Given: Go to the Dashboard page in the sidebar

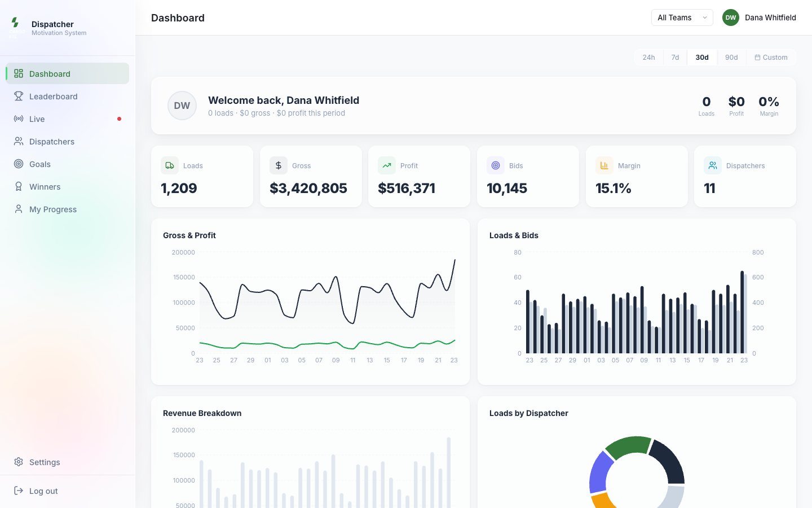Looking at the screenshot, I should tap(68, 73).
